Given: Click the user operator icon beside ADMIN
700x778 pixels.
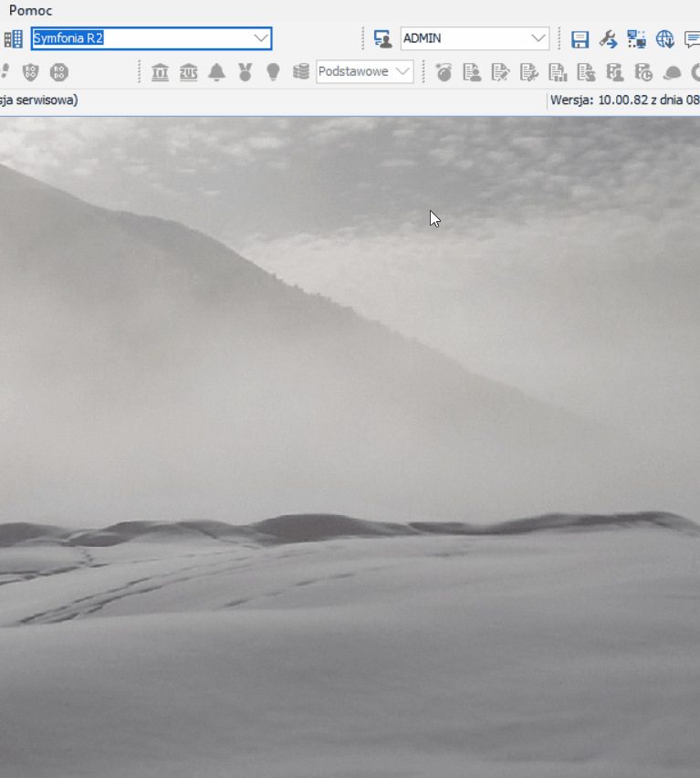Looking at the screenshot, I should pos(382,38).
